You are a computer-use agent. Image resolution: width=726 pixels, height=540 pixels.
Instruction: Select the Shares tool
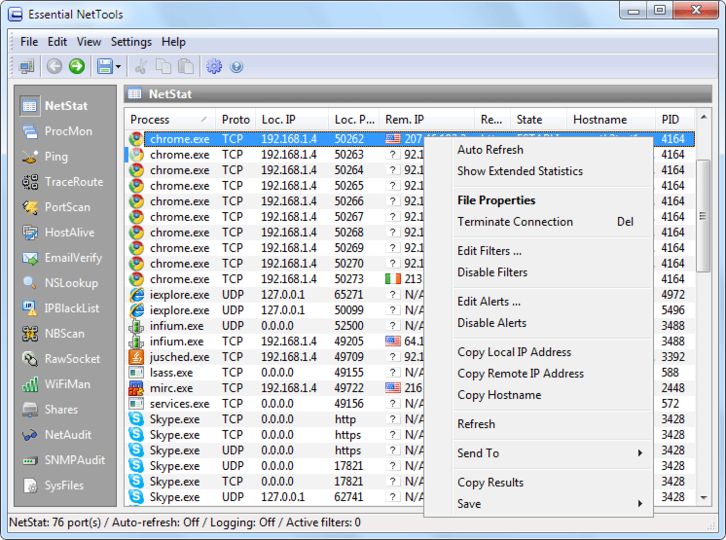point(50,409)
